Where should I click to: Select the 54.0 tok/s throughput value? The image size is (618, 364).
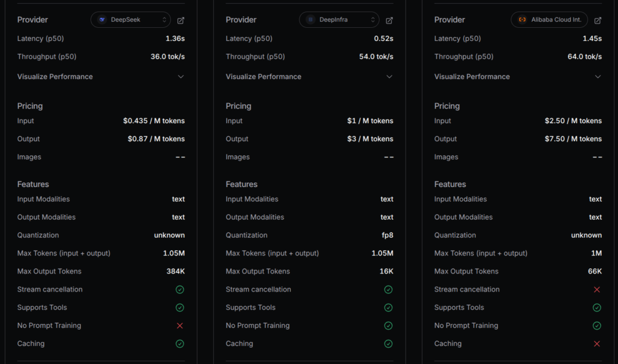tap(376, 57)
